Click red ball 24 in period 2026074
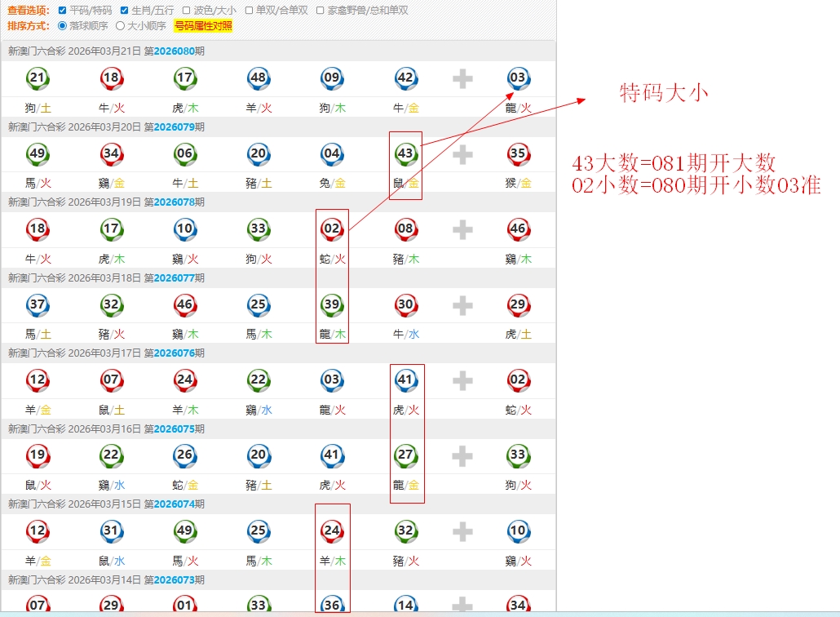The image size is (840, 617). 332,531
